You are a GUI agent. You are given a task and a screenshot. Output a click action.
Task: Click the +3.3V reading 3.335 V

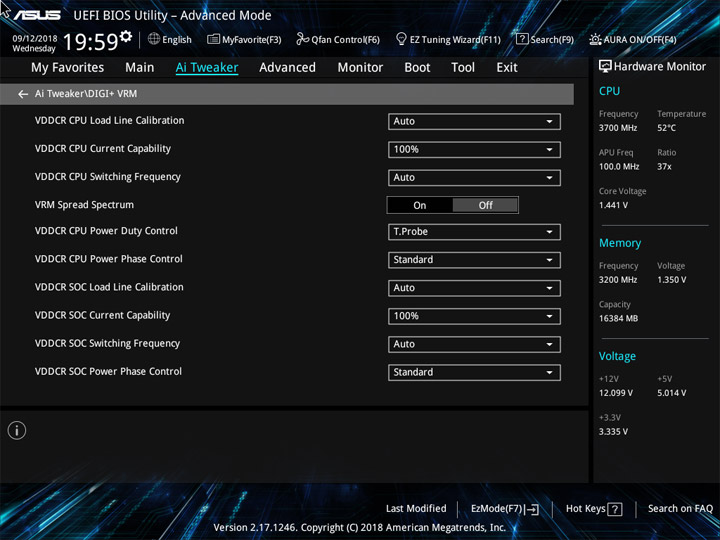613,432
